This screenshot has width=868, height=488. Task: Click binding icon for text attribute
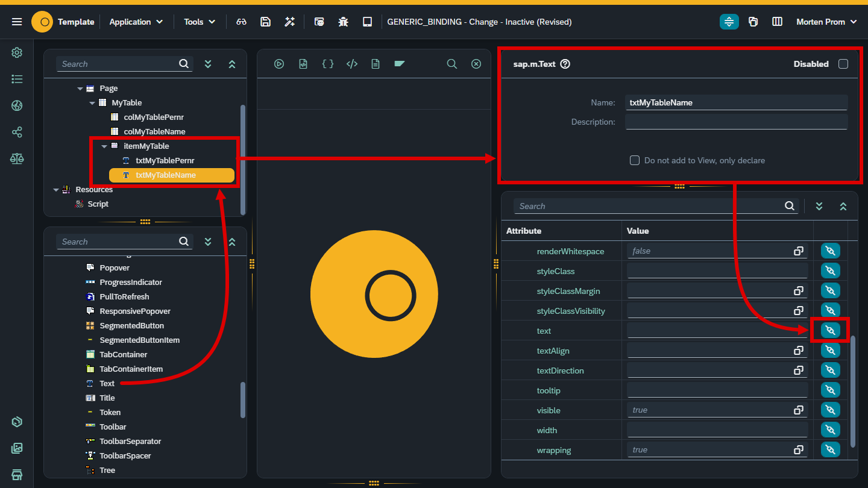(x=830, y=331)
